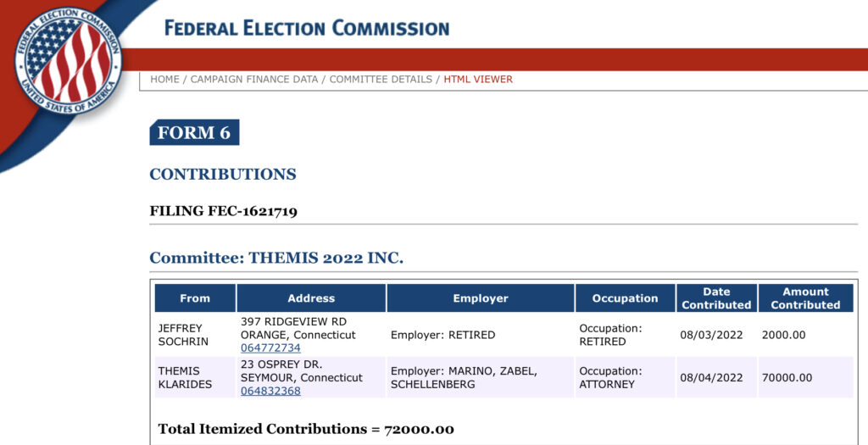Click the Occupation column header
Viewport: 868px width, 445px height.
pos(625,298)
